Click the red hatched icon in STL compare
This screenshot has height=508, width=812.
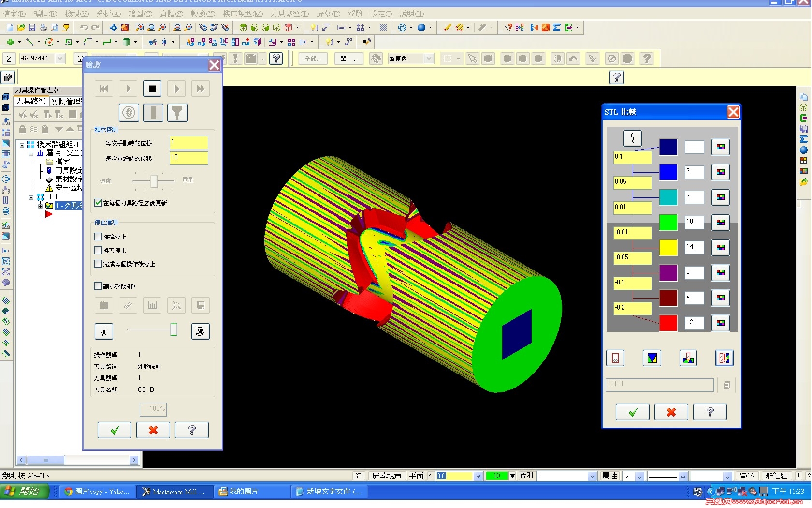(615, 358)
